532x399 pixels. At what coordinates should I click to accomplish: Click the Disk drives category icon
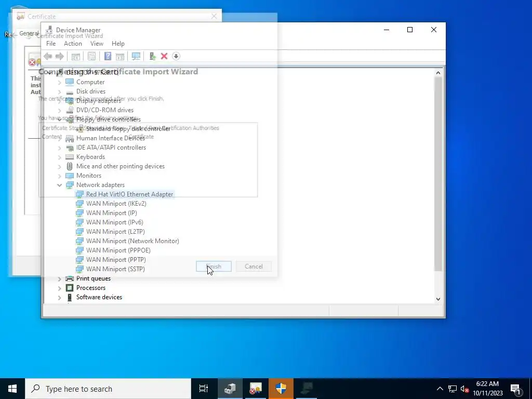coord(70,91)
